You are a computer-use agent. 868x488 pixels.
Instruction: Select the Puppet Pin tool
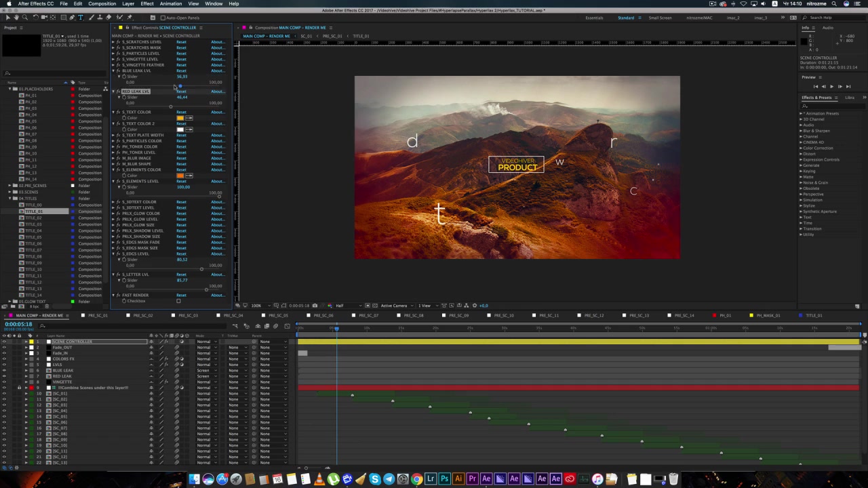[x=130, y=17]
